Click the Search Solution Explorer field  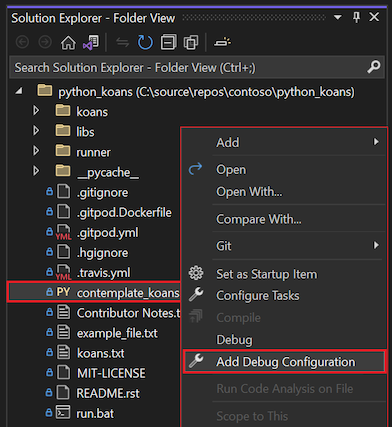[197, 68]
